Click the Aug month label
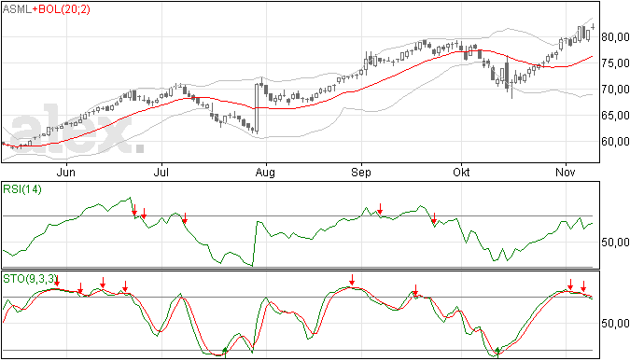 click(265, 173)
